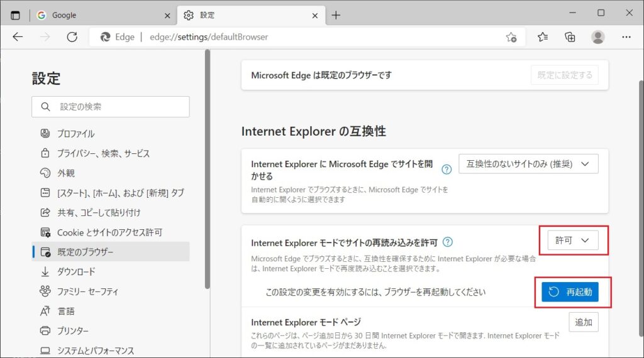Click the palette icon beside 外観
644x358 pixels.
45,173
